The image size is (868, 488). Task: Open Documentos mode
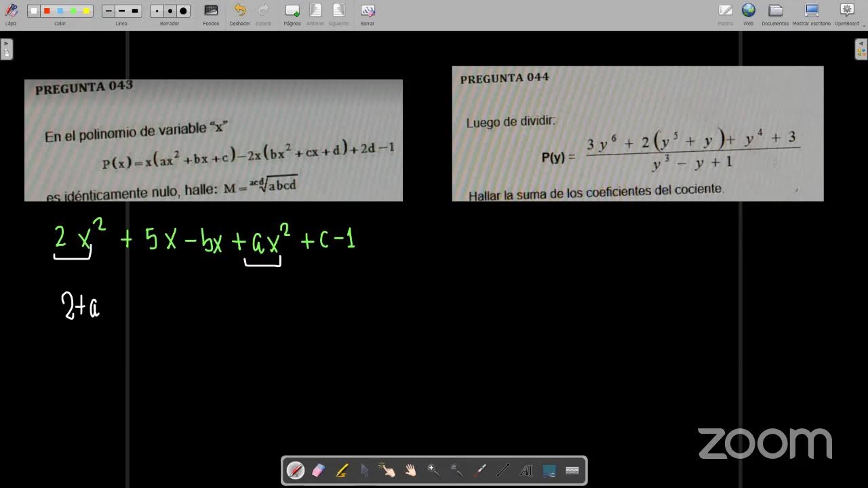click(775, 14)
